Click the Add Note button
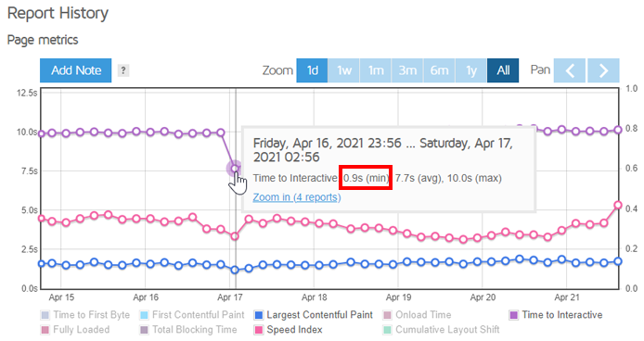The image size is (644, 341). click(x=75, y=70)
